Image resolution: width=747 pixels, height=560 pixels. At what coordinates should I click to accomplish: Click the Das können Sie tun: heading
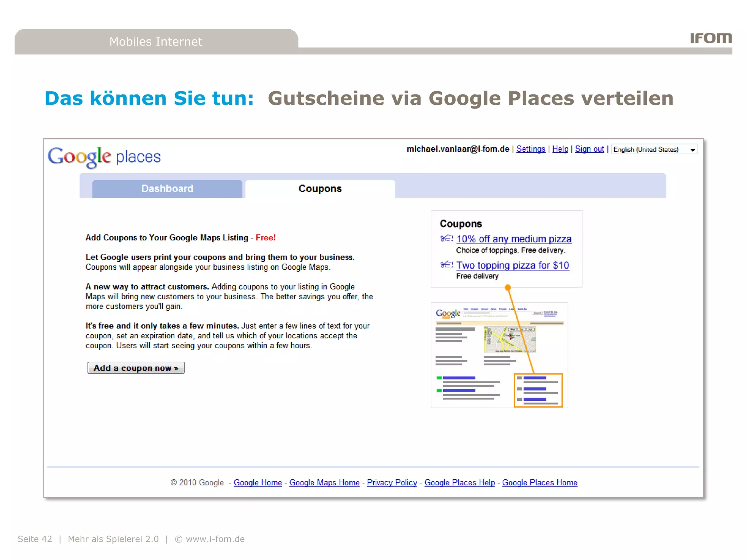(149, 98)
